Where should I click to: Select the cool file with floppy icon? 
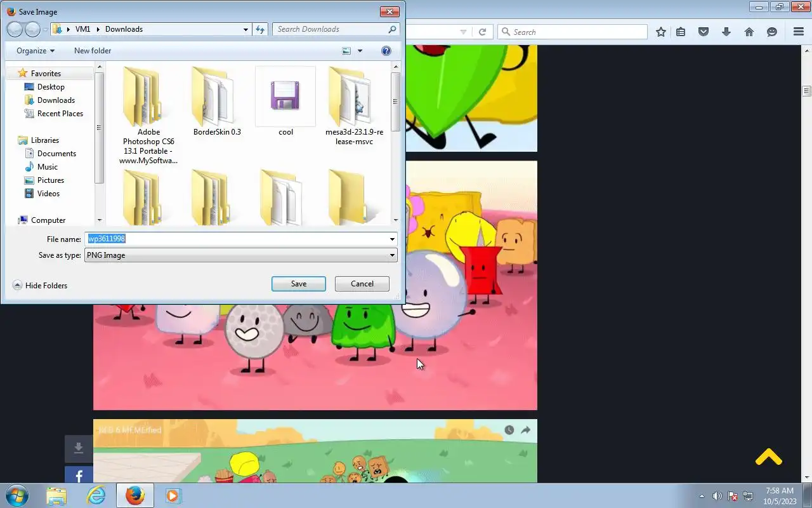[285, 101]
